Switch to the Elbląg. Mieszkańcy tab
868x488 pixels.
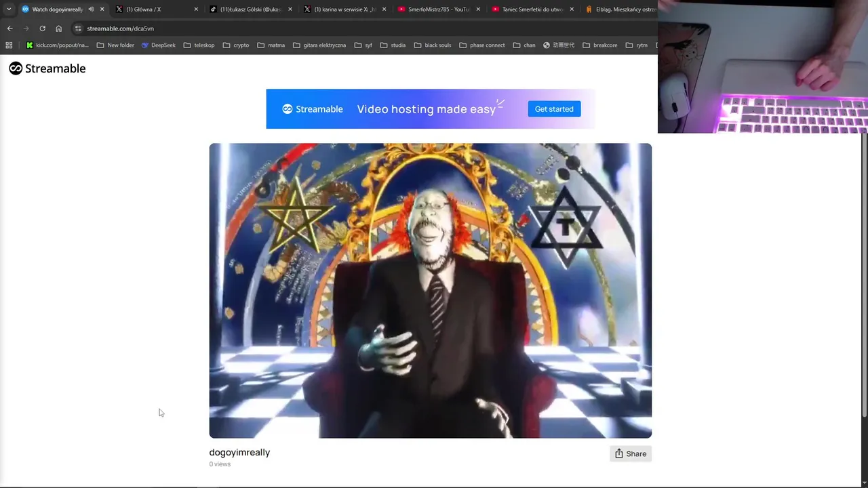[619, 9]
